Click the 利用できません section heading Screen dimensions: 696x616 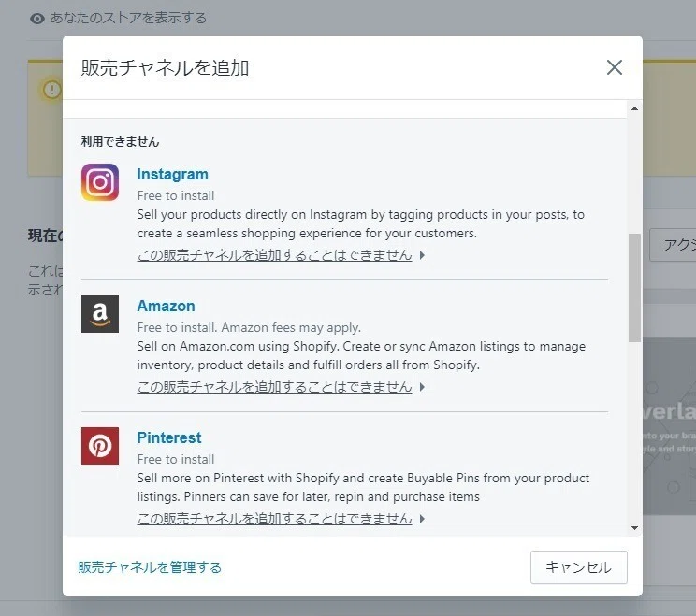pos(120,142)
